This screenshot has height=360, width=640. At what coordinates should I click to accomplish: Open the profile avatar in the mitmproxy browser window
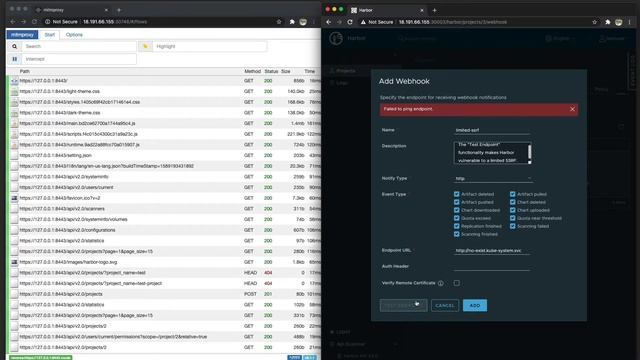(x=303, y=22)
